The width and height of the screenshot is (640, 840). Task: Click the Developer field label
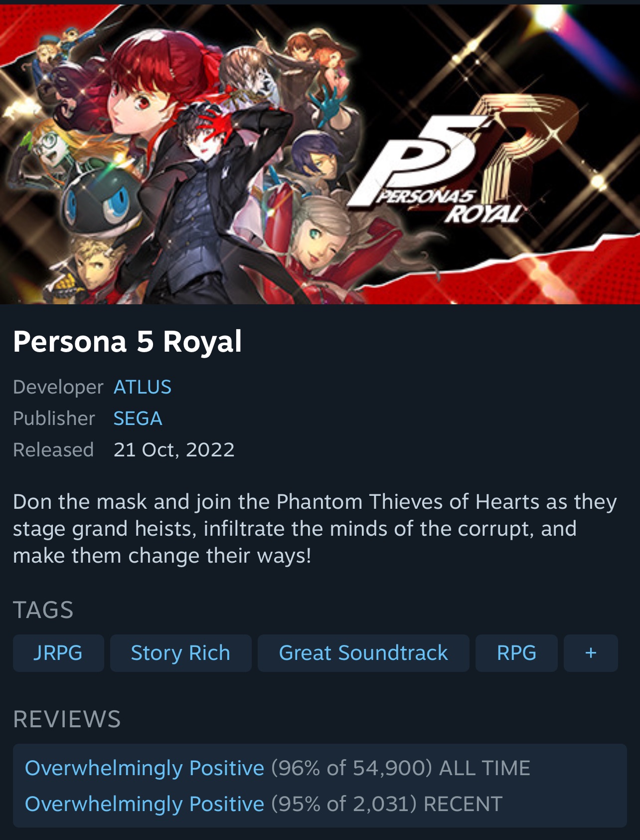click(x=58, y=387)
